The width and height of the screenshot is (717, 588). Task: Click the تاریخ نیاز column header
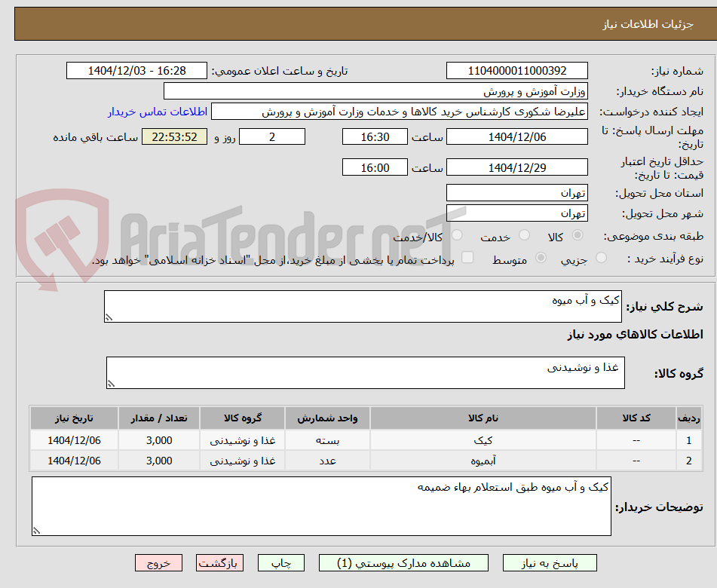pyautogui.click(x=74, y=418)
